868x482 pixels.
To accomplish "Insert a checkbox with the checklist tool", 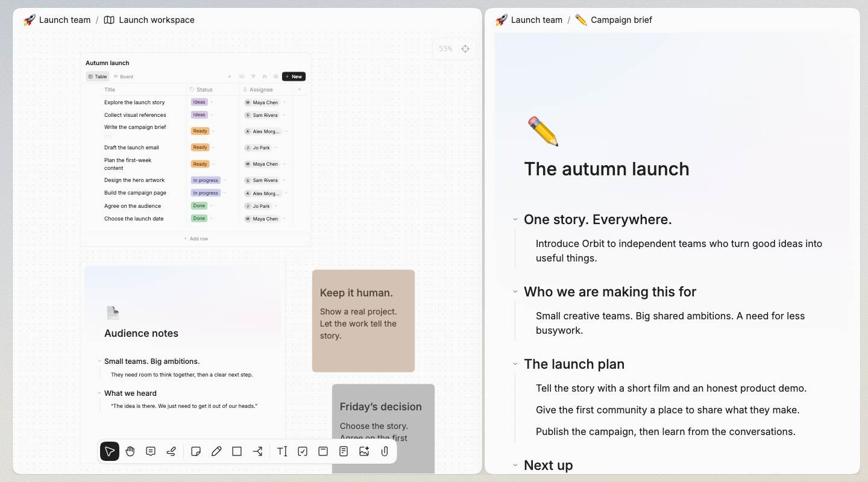I will 303,451.
